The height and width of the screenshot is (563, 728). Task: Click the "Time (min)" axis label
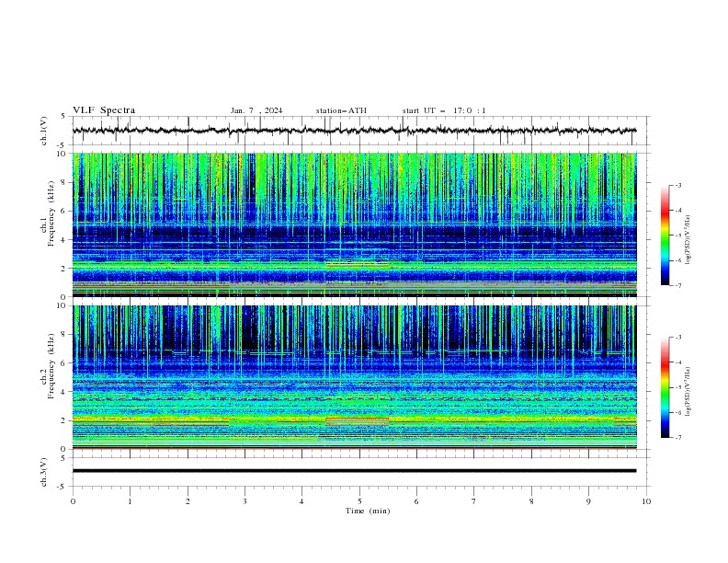368,511
